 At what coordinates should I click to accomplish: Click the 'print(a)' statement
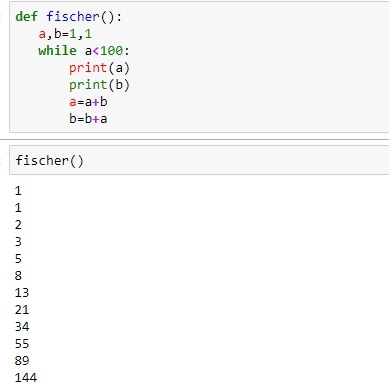click(99, 68)
